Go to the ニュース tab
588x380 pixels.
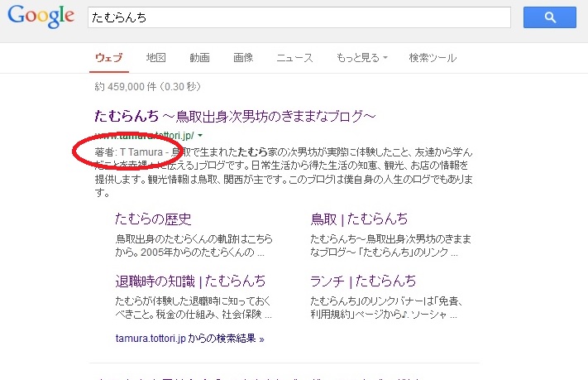294,58
